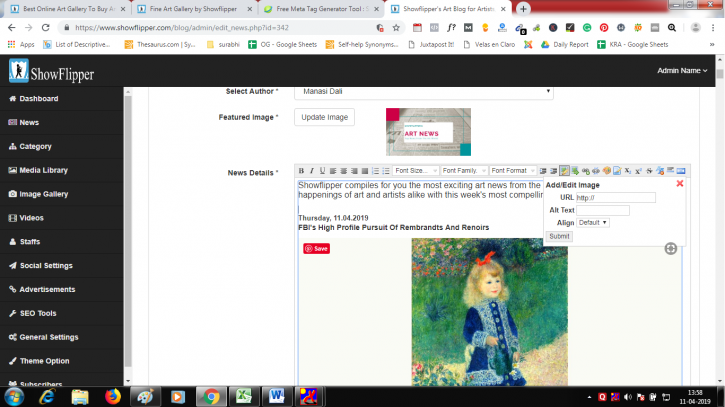
Task: Open Firefox from the taskbar
Action: click(112, 396)
